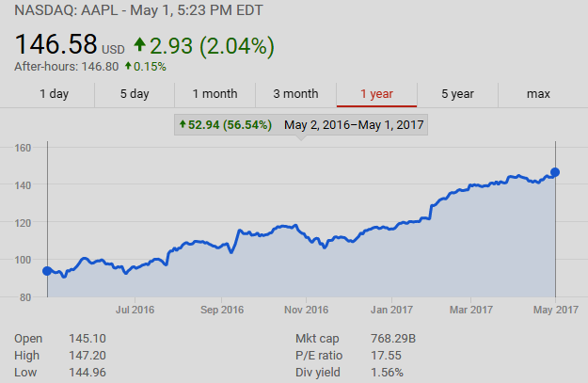Screen dimensions: 588x383
Task: Click the Low label
Action: [x=25, y=372]
